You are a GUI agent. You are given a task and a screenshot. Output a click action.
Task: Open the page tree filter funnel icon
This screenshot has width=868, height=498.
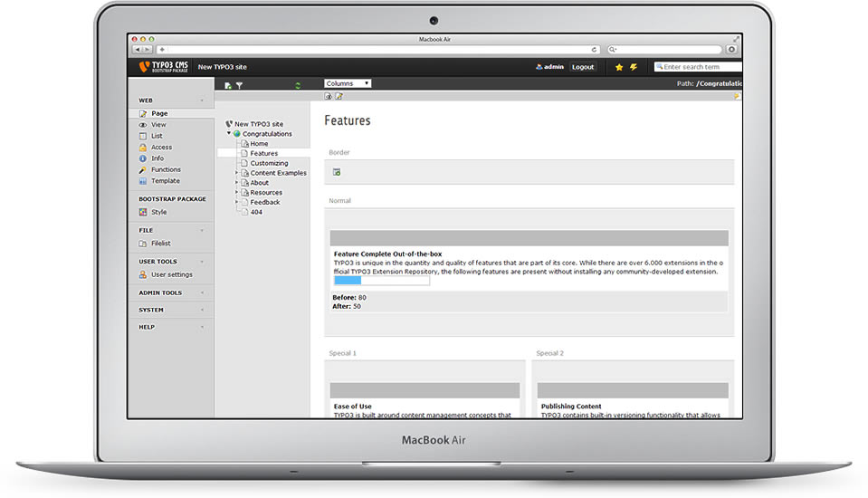coord(239,85)
